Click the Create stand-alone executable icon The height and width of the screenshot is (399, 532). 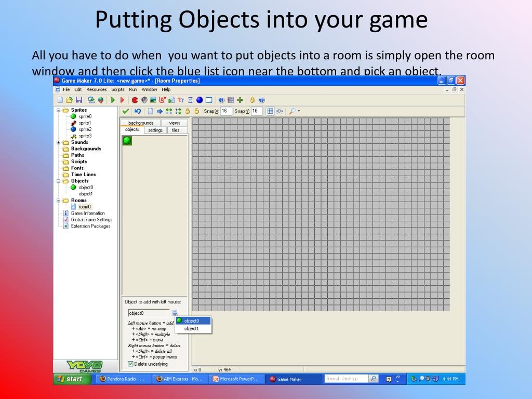(91, 100)
